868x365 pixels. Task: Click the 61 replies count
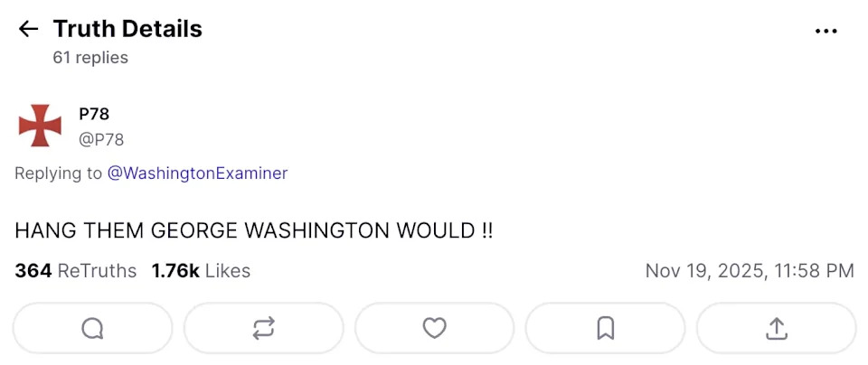click(90, 58)
